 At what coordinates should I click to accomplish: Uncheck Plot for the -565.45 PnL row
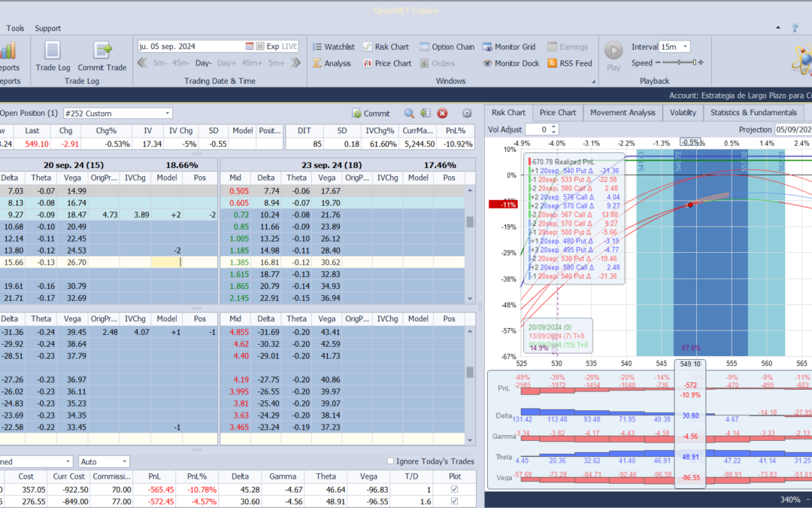click(x=454, y=489)
